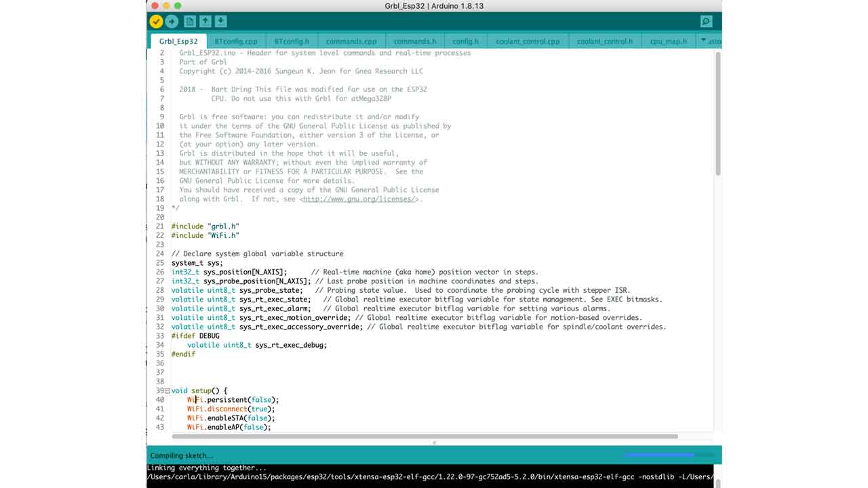Screen dimensions: 868x488
Task: Switch to coolant_control.h tab
Action: tap(605, 41)
